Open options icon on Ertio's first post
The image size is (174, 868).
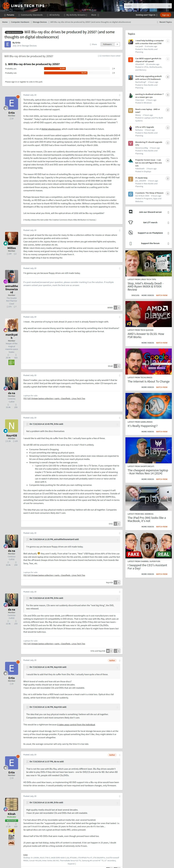coord(120,95)
